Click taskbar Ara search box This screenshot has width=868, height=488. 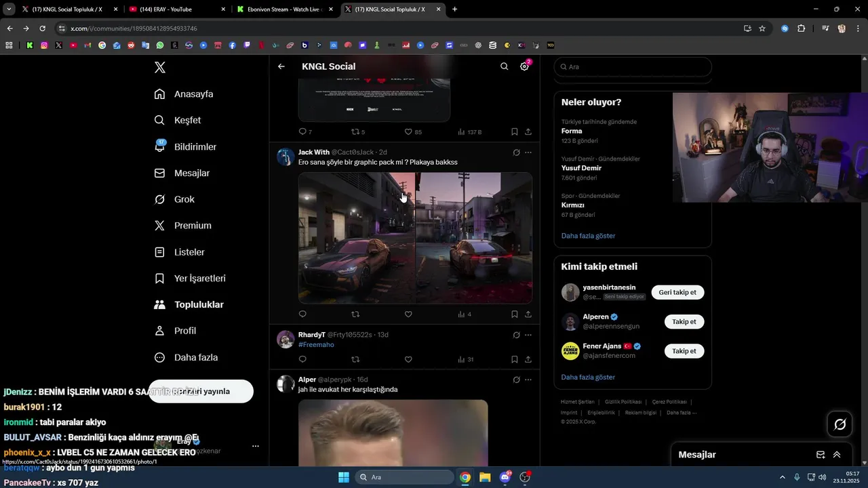pos(405,477)
